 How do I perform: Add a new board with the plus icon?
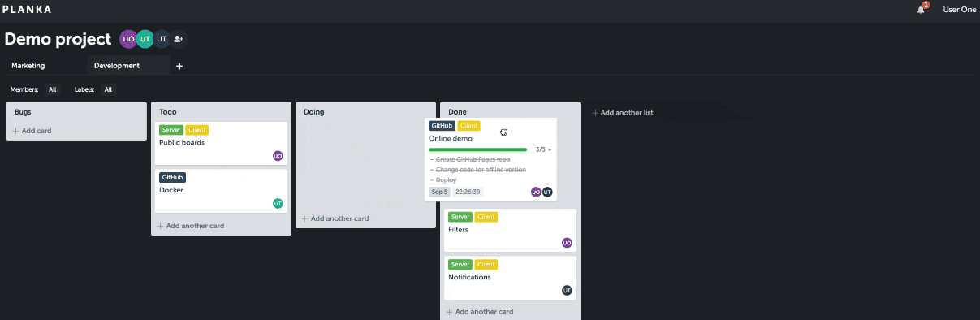pos(179,67)
